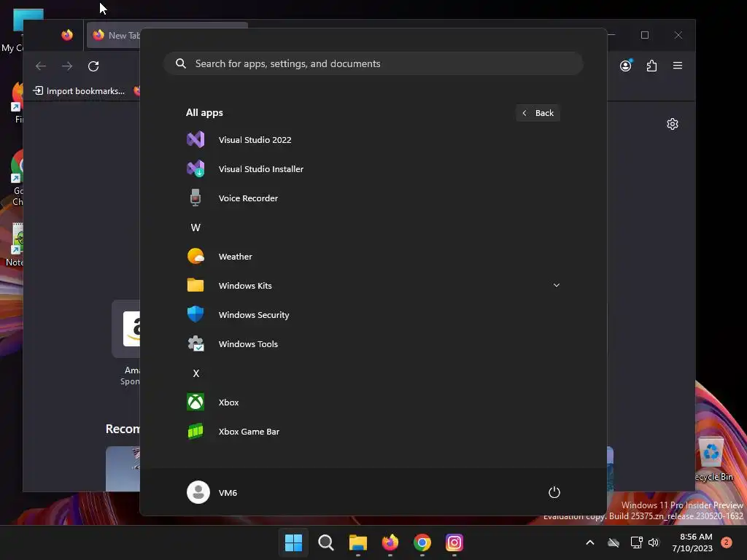The height and width of the screenshot is (560, 747).
Task: Click Back to return to pinned apps
Action: pyautogui.click(x=538, y=113)
